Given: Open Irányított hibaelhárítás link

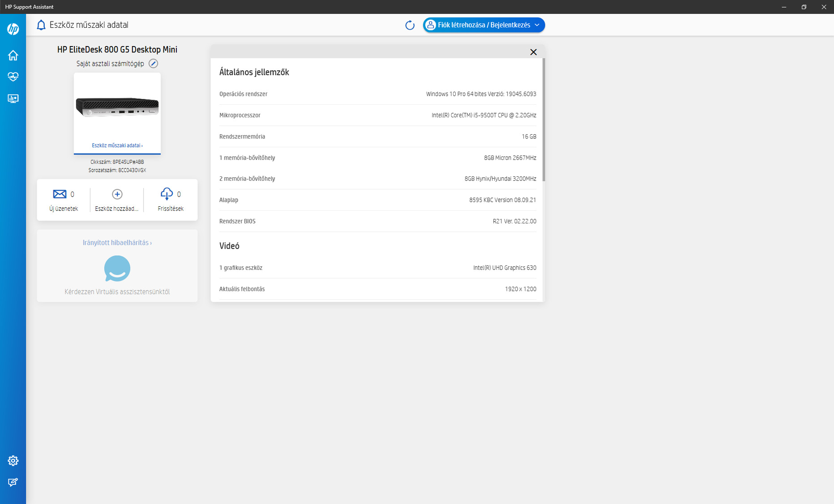Looking at the screenshot, I should pyautogui.click(x=117, y=243).
